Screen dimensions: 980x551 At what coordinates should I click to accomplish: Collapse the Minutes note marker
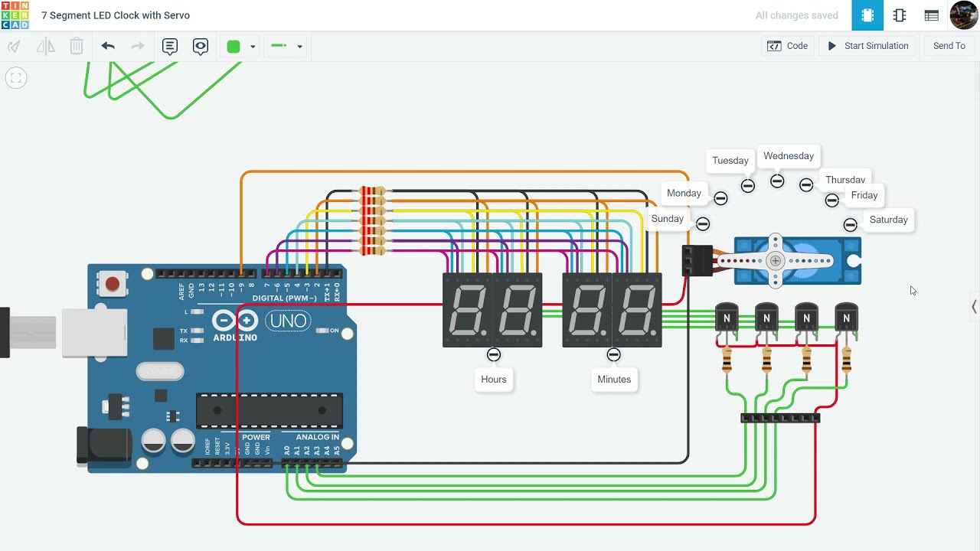pos(613,354)
